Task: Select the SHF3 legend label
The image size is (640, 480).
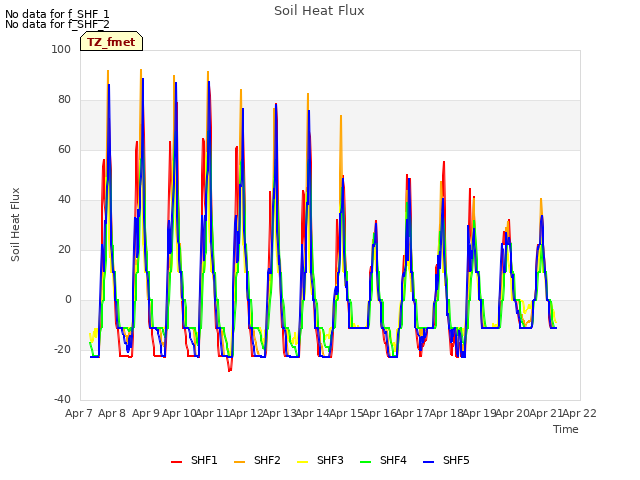Action: coord(330,460)
